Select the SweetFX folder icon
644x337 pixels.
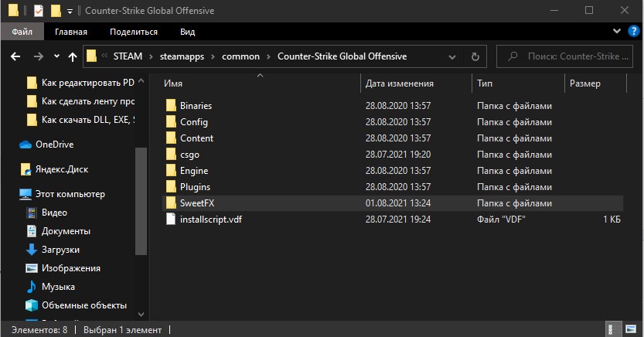pyautogui.click(x=171, y=203)
